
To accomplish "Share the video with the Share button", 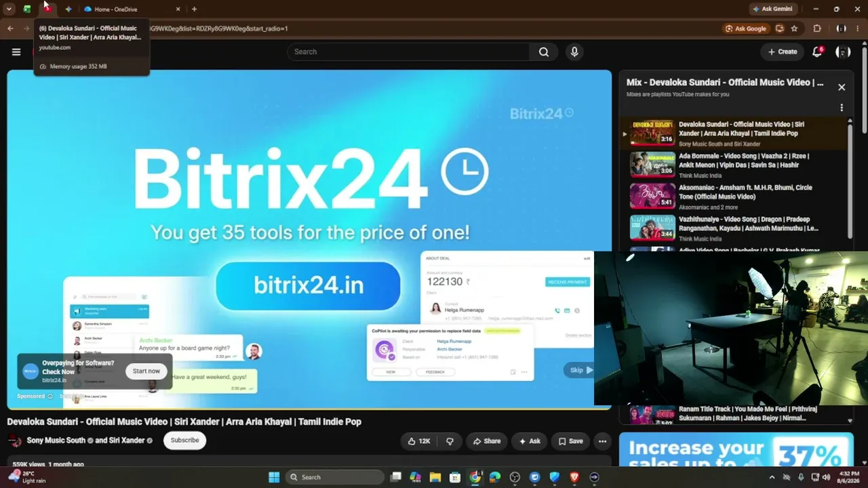I will tap(487, 441).
